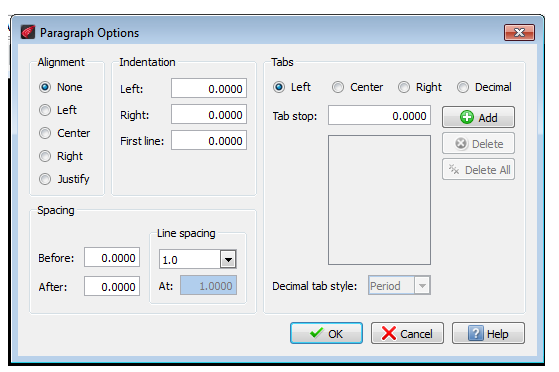Viewport: 559px width, 372px height.
Task: Click the Right indentation field
Action: coord(209,114)
